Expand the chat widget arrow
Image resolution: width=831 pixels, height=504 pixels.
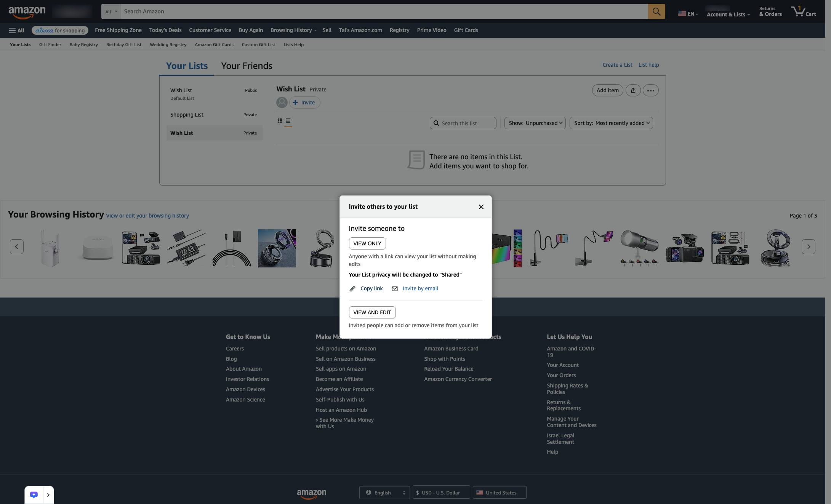pyautogui.click(x=48, y=495)
